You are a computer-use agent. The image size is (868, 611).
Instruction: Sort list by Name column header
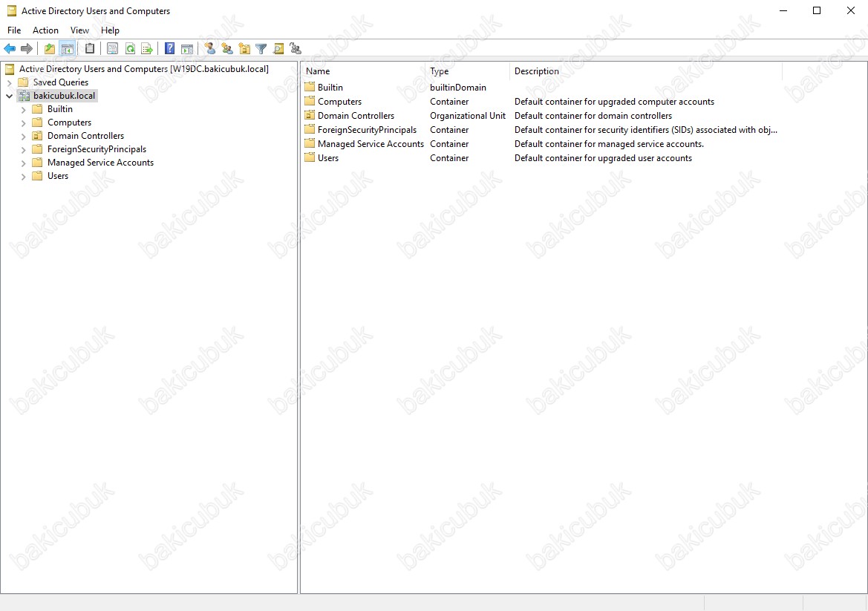pyautogui.click(x=364, y=71)
